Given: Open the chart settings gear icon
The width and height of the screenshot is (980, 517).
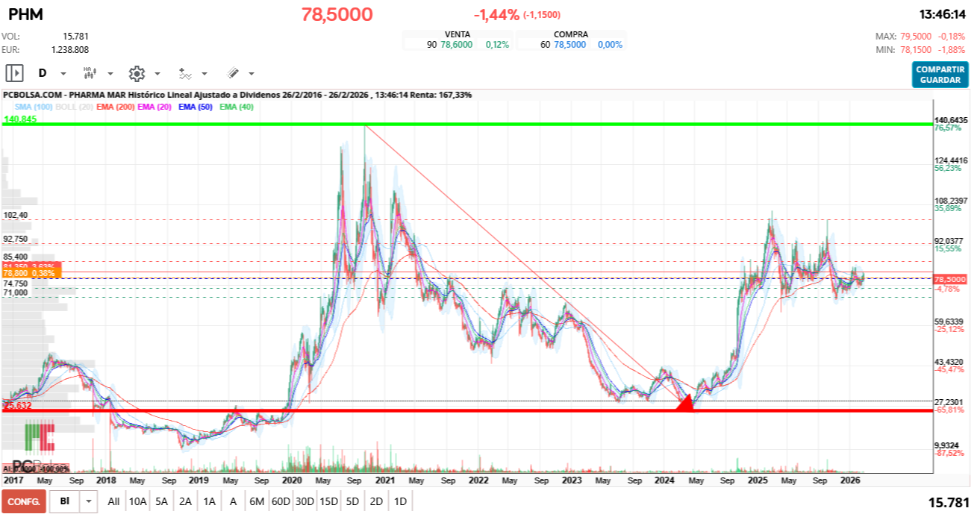Looking at the screenshot, I should click(136, 73).
